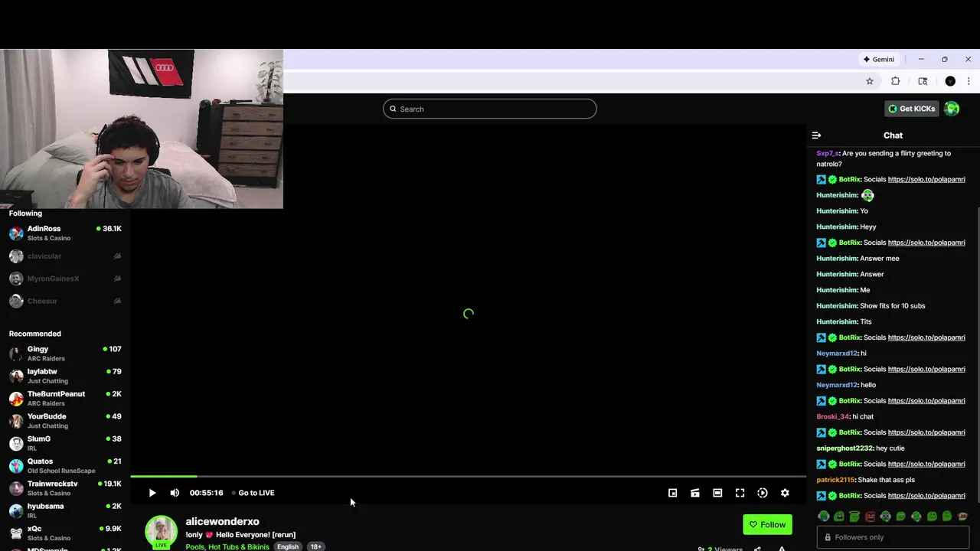The width and height of the screenshot is (980, 551).
Task: Open Pools, Hot Tubs & Bikinis category
Action: pyautogui.click(x=227, y=547)
